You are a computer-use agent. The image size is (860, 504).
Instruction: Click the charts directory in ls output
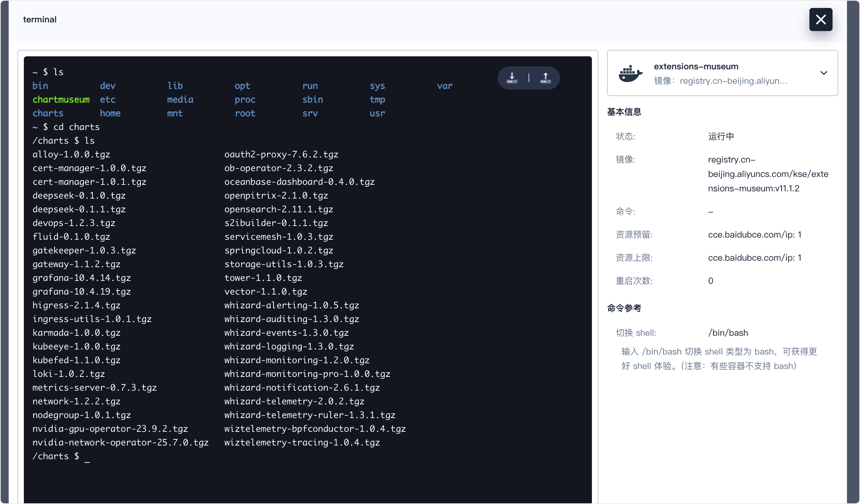pyautogui.click(x=48, y=113)
